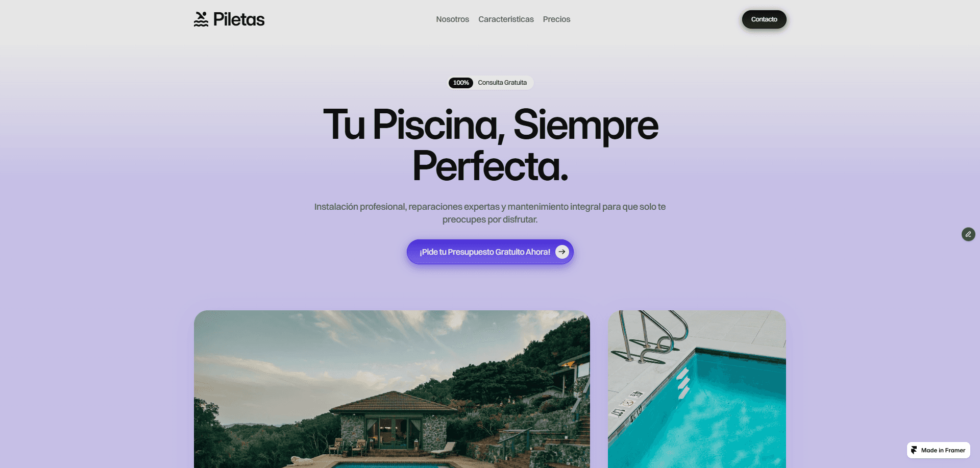Click the Piletas swimmer logo icon
The height and width of the screenshot is (468, 980).
[201, 19]
